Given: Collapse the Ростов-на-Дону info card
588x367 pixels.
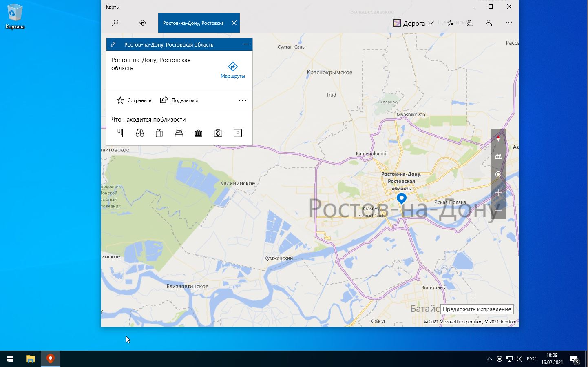Looking at the screenshot, I should coord(245,44).
